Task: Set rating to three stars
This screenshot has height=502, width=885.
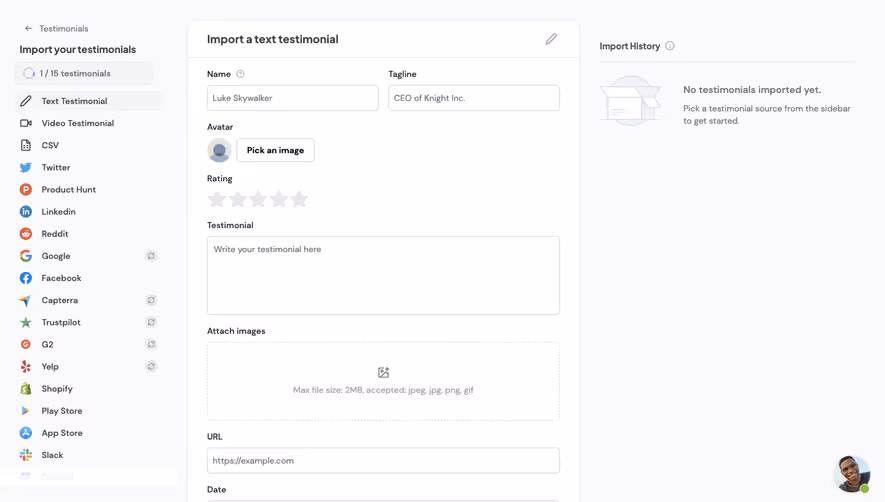Action: (258, 199)
